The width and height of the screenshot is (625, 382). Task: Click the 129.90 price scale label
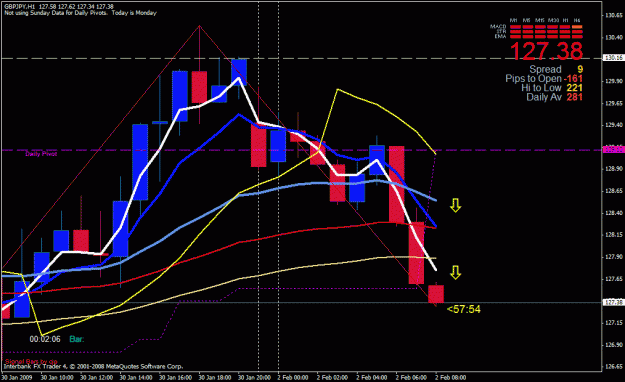[614, 81]
